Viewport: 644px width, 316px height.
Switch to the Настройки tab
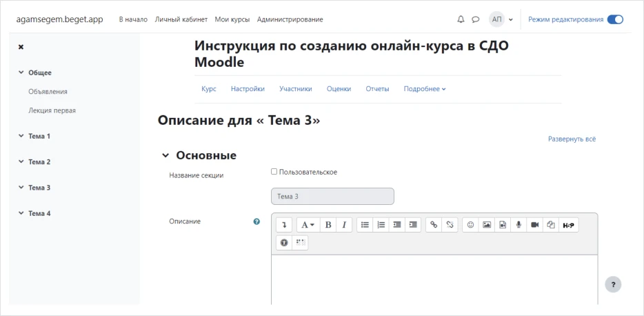click(x=248, y=89)
